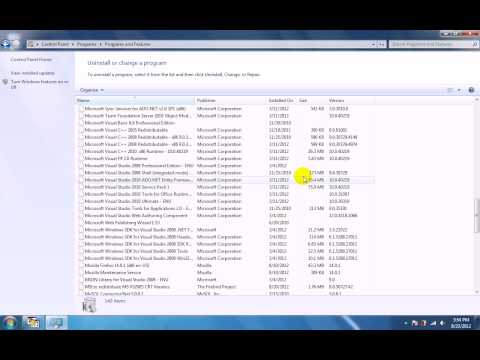Screen dimensions: 480x360
Task: Select Microsoft Team Foundation Server 2010 Object Model
Action: point(226,116)
